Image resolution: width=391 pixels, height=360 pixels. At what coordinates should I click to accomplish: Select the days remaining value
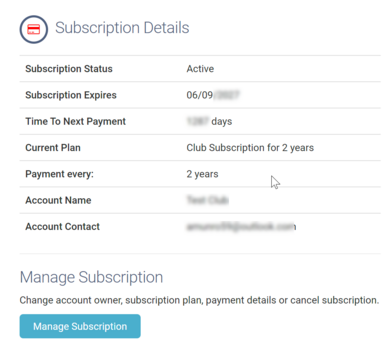coord(209,121)
